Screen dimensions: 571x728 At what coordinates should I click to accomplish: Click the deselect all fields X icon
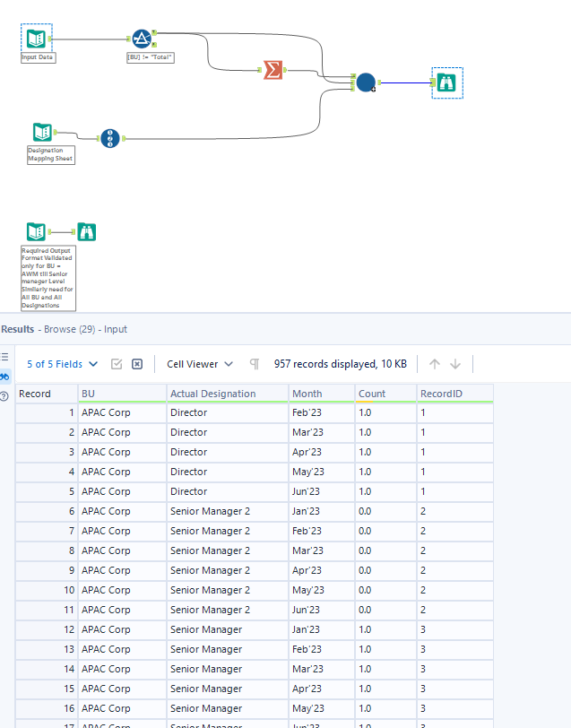click(x=137, y=364)
